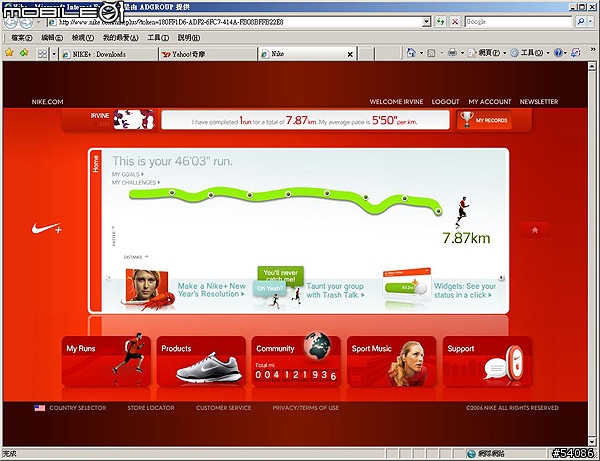Open the Products tile
The image size is (600, 461).
201,361
